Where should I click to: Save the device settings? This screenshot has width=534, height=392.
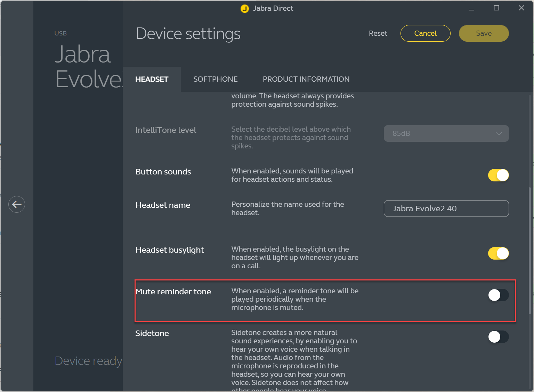point(484,33)
